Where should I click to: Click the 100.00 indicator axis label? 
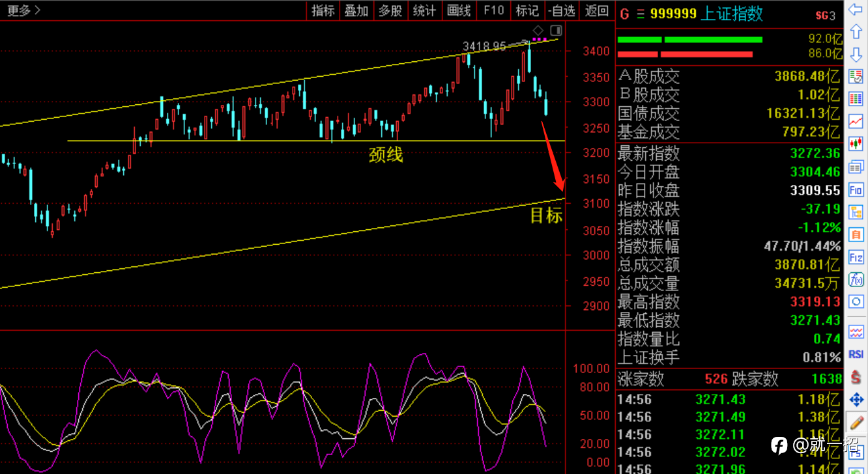pos(590,369)
